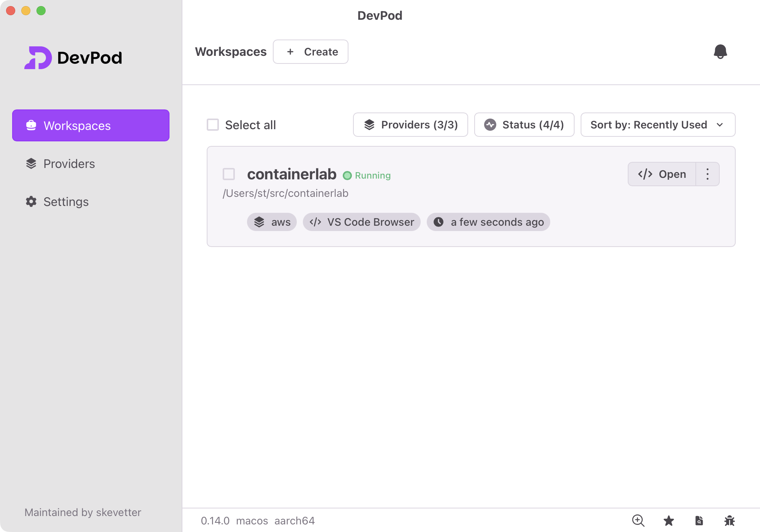Open the Providers (3/3) filter
This screenshot has width=760, height=532.
[x=410, y=125]
